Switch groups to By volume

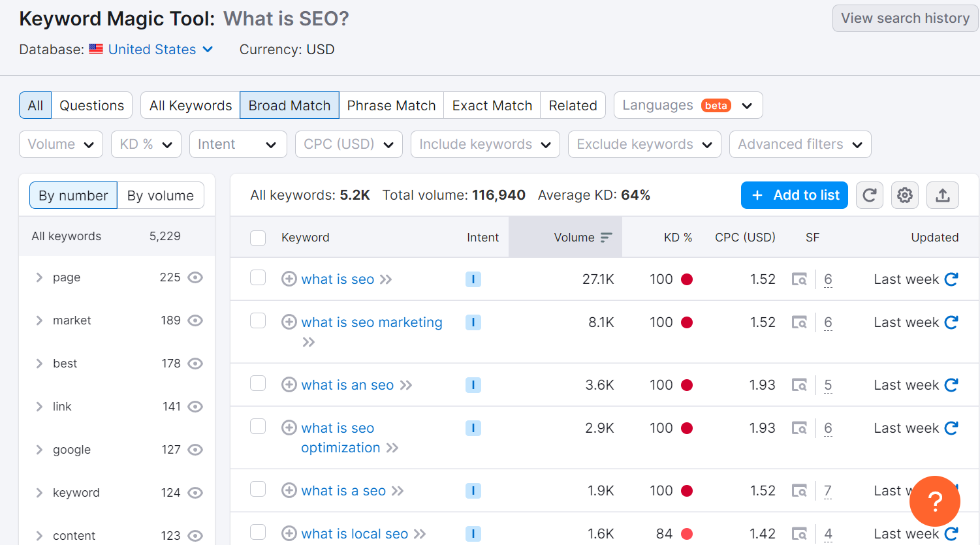tap(161, 195)
